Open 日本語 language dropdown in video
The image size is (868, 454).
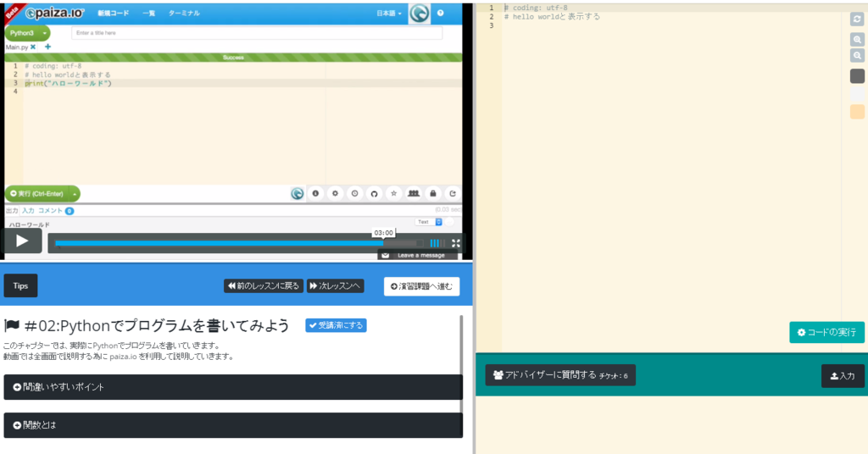coord(389,14)
